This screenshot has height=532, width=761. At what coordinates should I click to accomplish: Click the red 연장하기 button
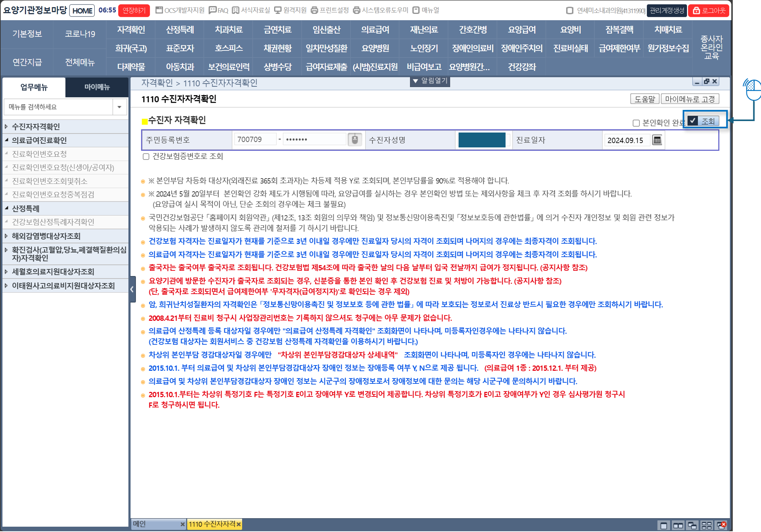(x=134, y=10)
